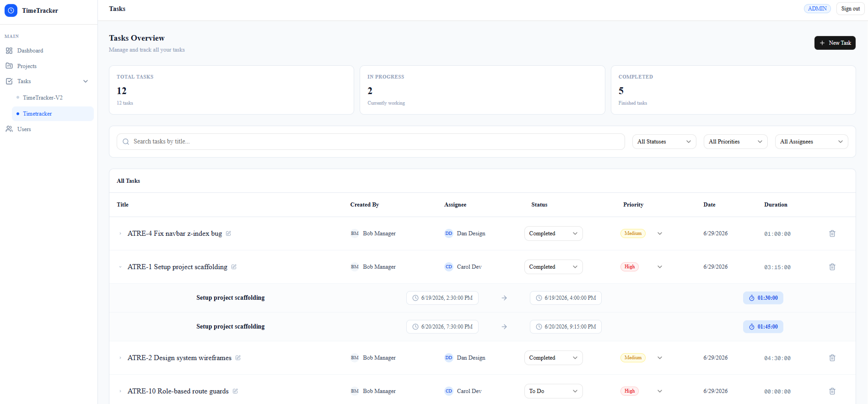Collapse the Tasks sidebar chevron

(x=86, y=81)
